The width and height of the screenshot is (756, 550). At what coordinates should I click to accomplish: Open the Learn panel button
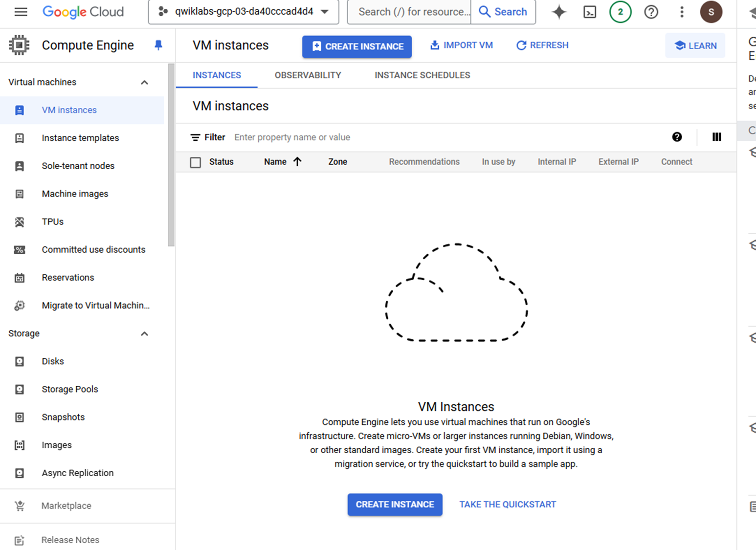tap(695, 45)
